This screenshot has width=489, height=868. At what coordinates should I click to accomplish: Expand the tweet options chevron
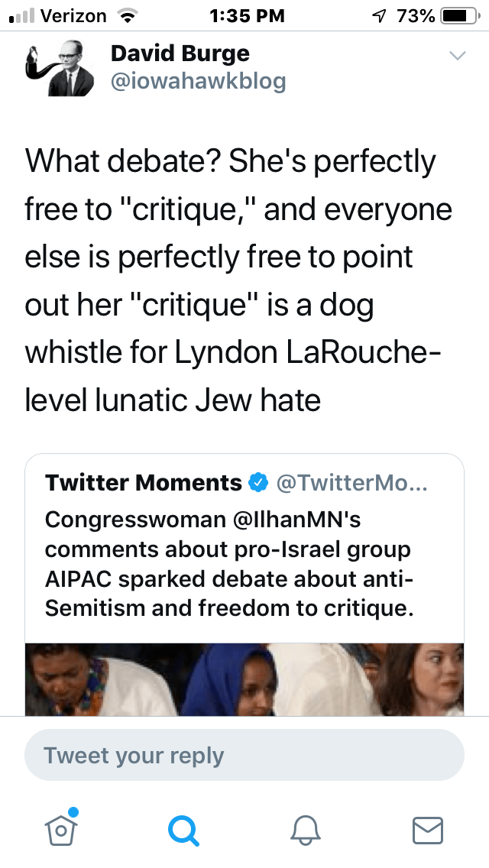click(457, 56)
